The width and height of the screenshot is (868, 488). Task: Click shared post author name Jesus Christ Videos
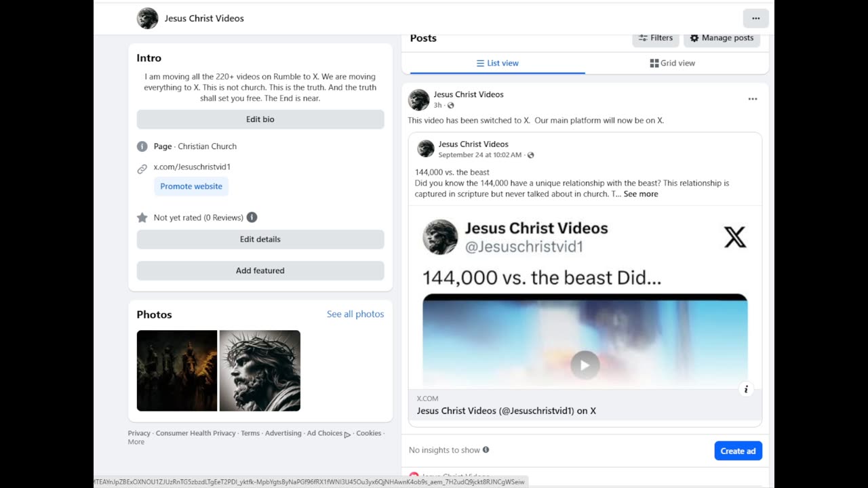(x=473, y=144)
